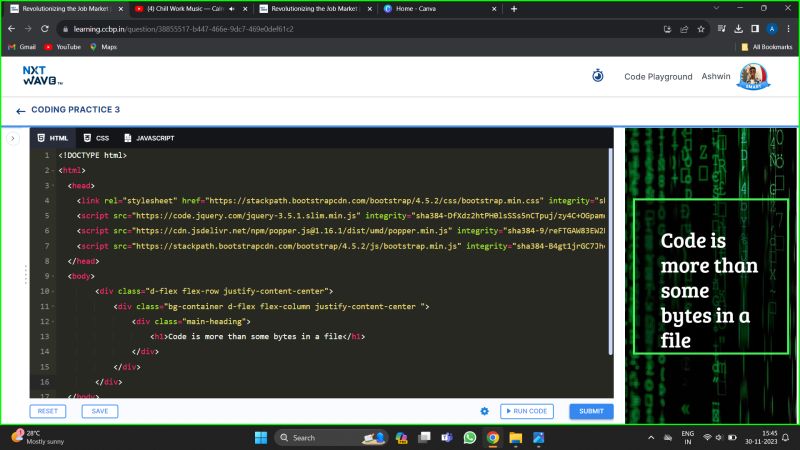Screen dimensions: 800x450
Task: Click the address bar URL
Action: 184,29
